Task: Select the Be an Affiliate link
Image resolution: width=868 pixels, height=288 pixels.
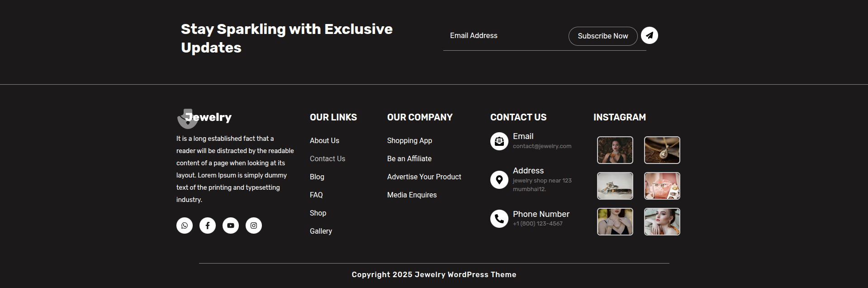Action: click(x=409, y=159)
